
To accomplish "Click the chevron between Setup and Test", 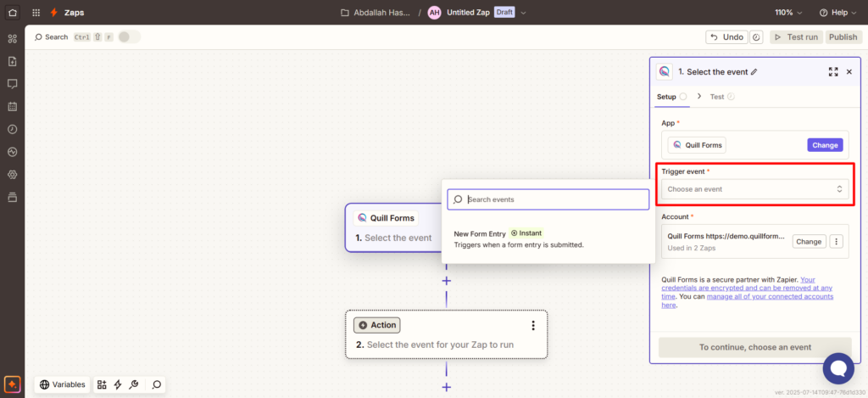I will click(699, 96).
